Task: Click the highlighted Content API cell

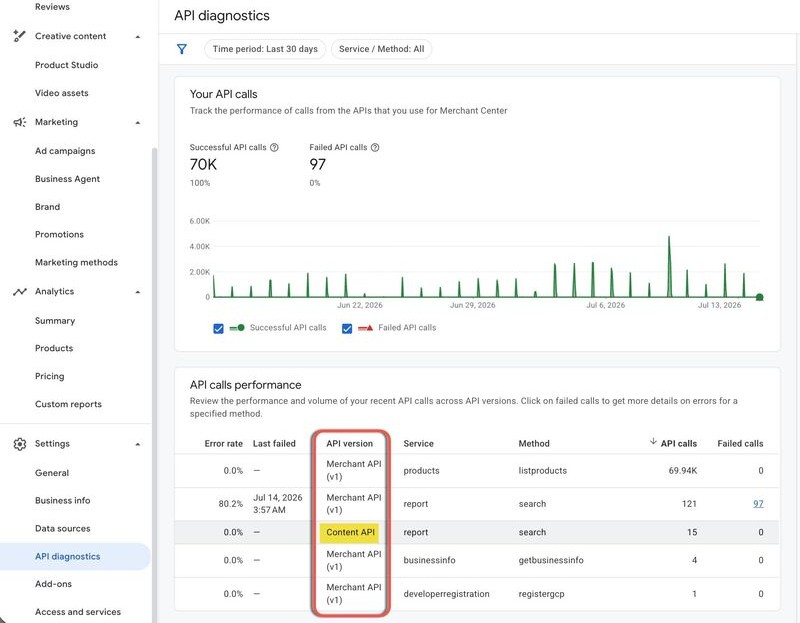Action: pyautogui.click(x=351, y=532)
